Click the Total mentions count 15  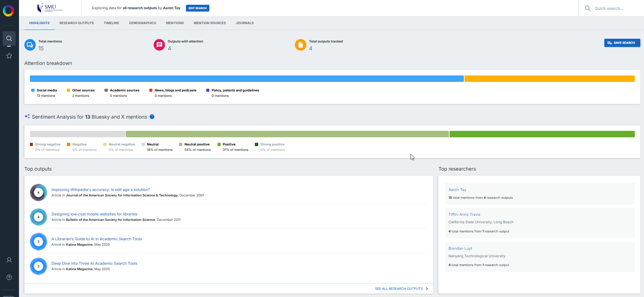(41, 49)
